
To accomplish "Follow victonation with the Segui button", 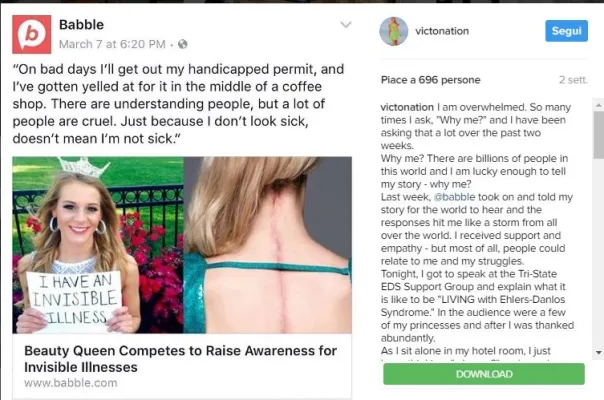I will [566, 31].
